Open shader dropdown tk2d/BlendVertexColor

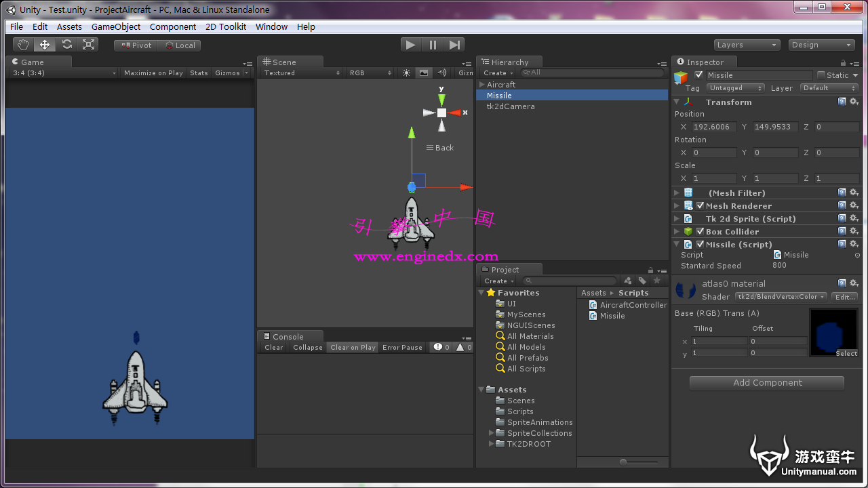[782, 297]
